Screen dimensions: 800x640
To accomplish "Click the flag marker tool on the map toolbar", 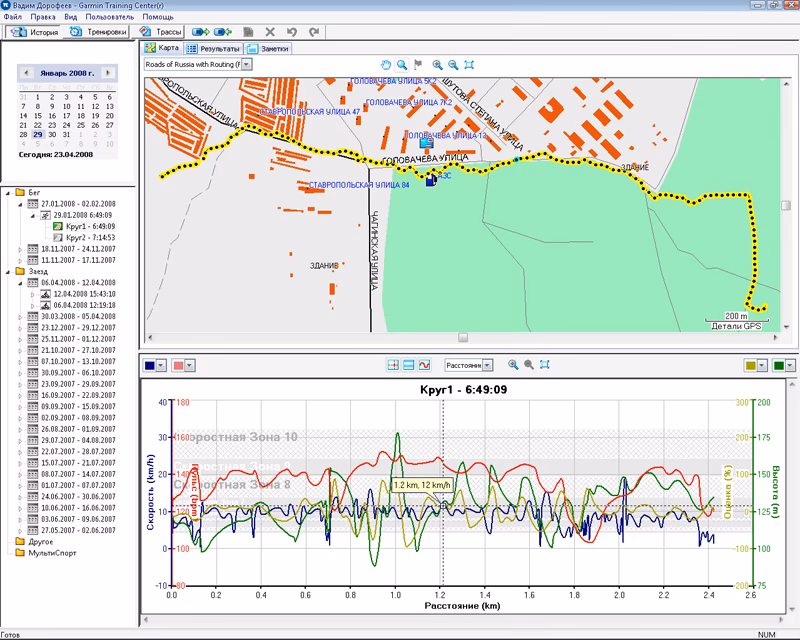I will click(x=418, y=63).
